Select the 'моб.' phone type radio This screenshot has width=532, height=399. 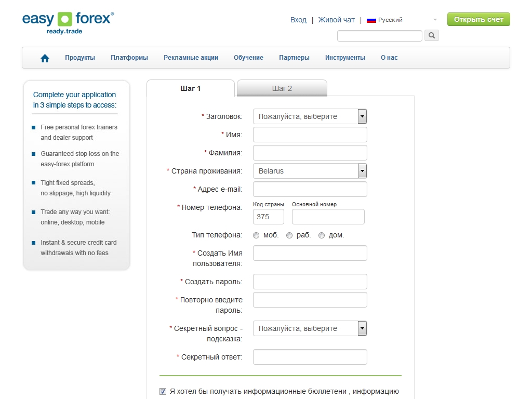coord(256,235)
